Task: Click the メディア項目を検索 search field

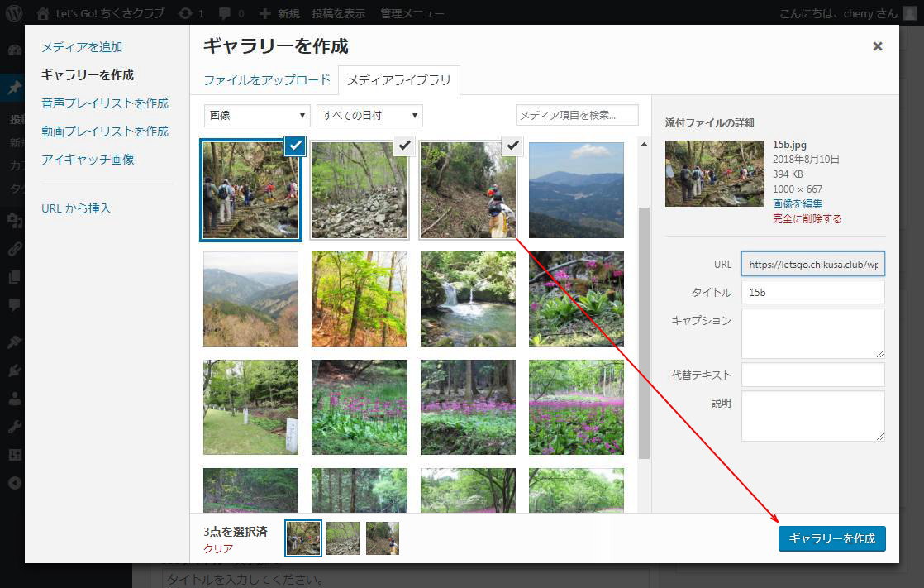Action: tap(577, 115)
